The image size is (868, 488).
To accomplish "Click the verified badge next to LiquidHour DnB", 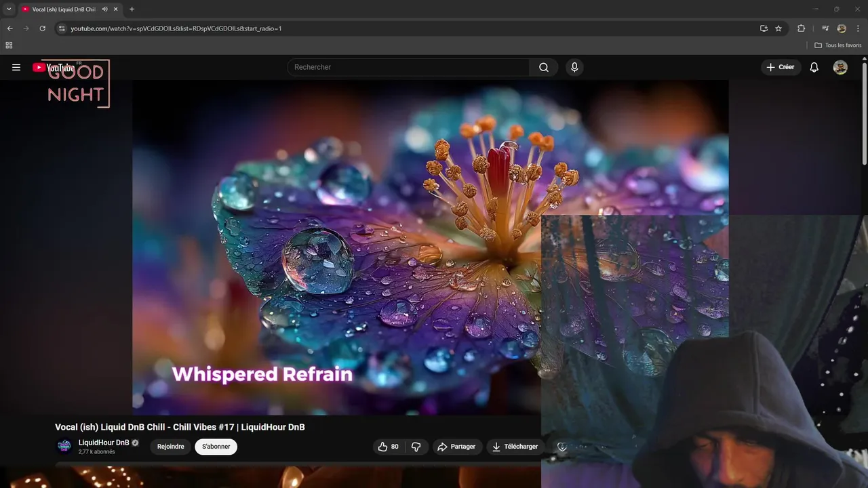I will [135, 443].
